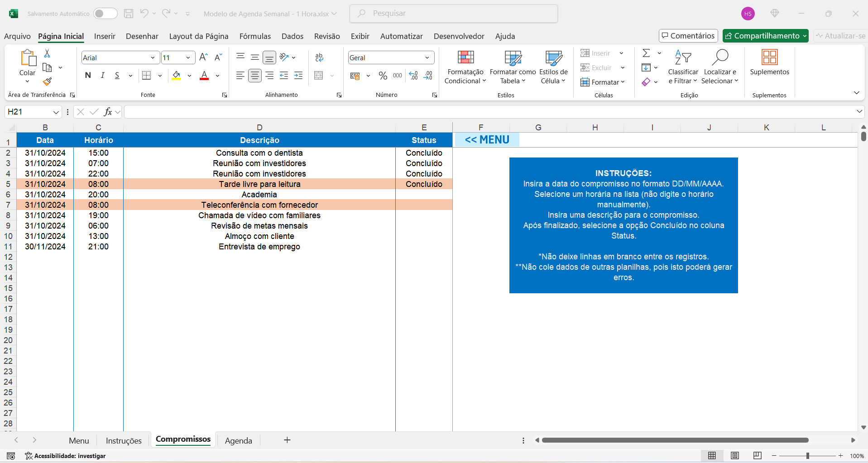The width and height of the screenshot is (868, 463).
Task: Open the Formatar como Tabela menu
Action: pyautogui.click(x=513, y=67)
